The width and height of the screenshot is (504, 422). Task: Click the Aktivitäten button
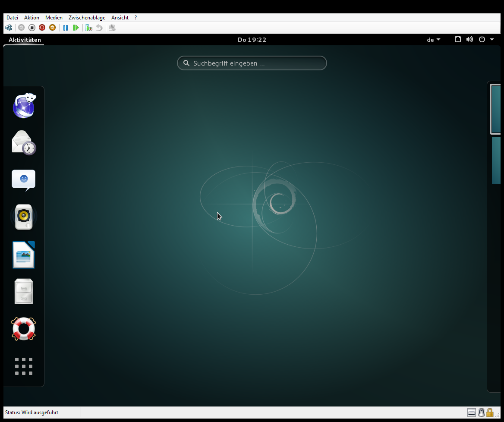(25, 40)
